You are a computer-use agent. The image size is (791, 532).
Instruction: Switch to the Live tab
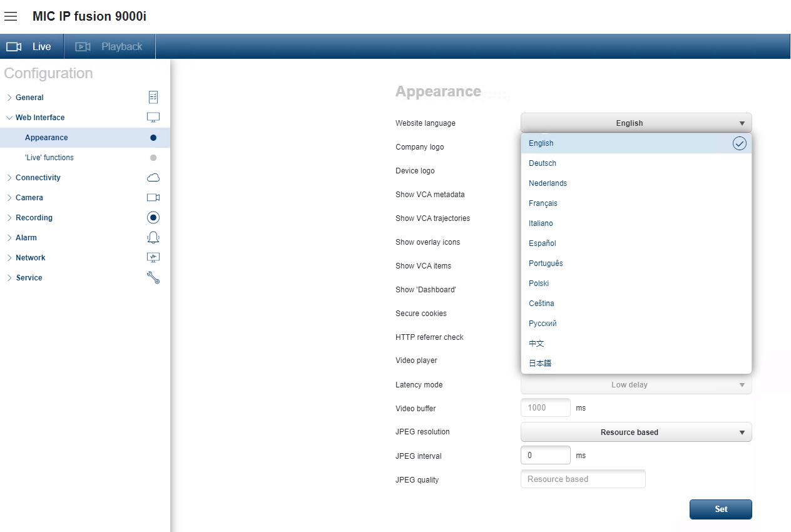[x=32, y=46]
